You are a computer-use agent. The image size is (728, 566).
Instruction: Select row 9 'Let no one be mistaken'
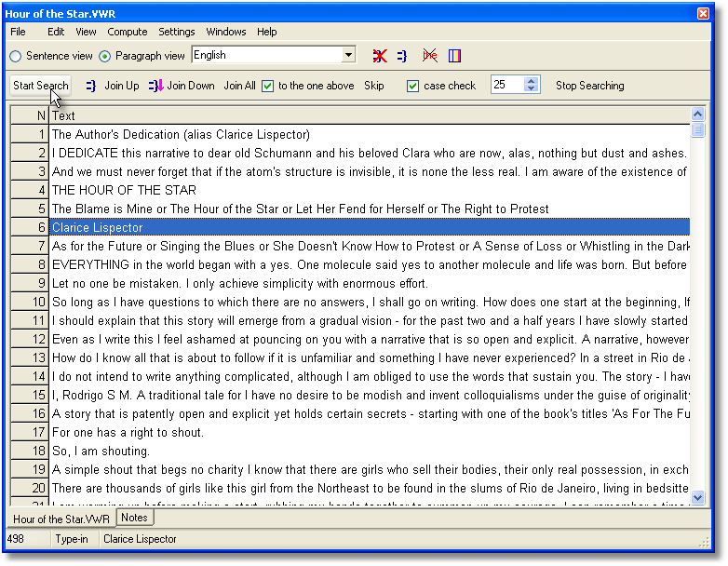click(240, 283)
